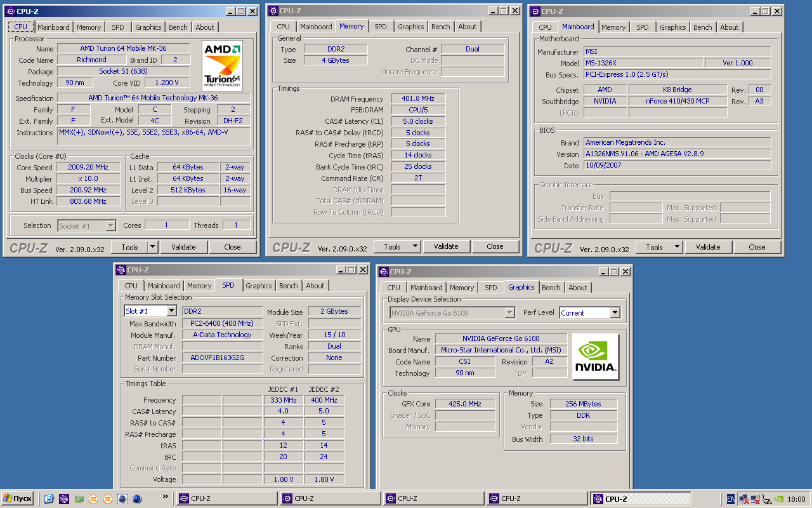Image resolution: width=812 pixels, height=508 pixels.
Task: Click the DRAM Frequency value '401.8 MHz'
Action: pos(418,98)
